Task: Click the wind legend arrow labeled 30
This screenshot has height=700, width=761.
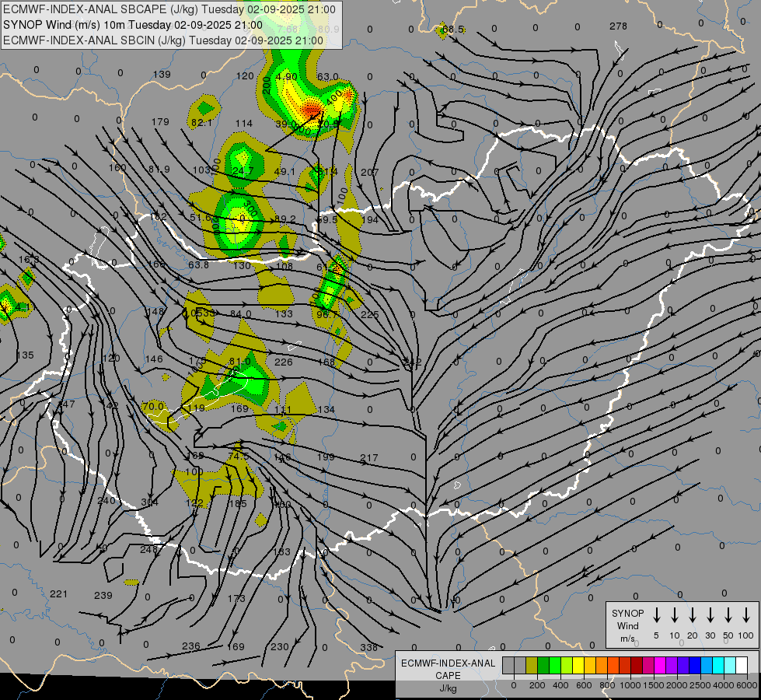Action: (710, 615)
